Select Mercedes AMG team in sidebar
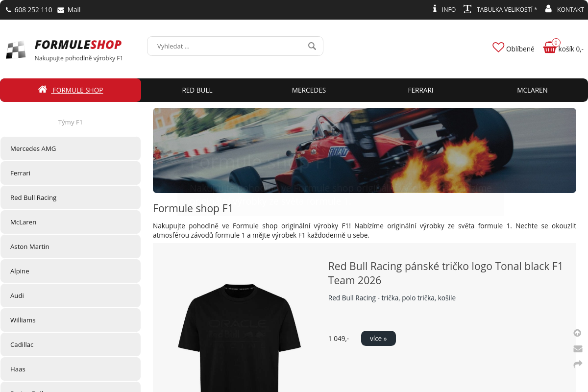This screenshot has height=392, width=588. [x=71, y=148]
